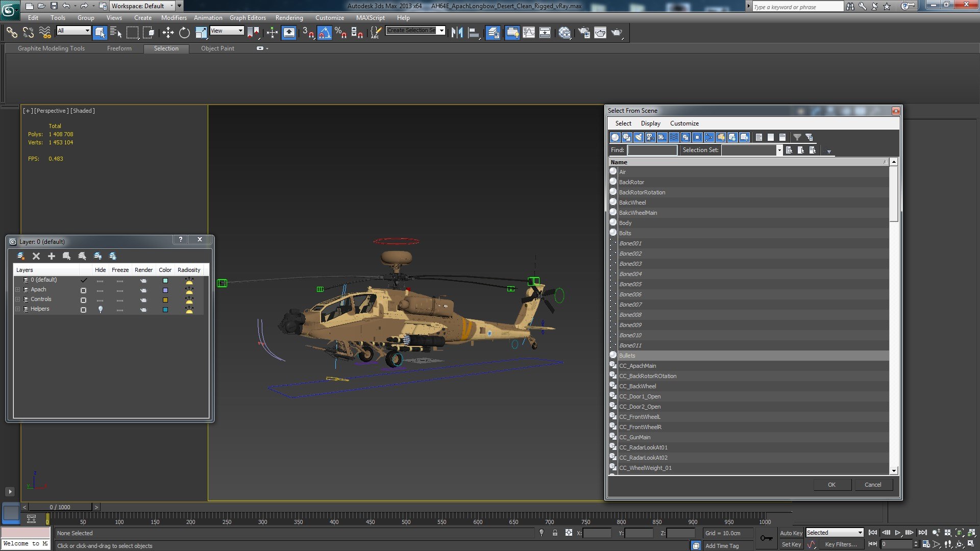Toggle current layer check for Apach
Viewport: 980px width, 551px height.
[83, 290]
